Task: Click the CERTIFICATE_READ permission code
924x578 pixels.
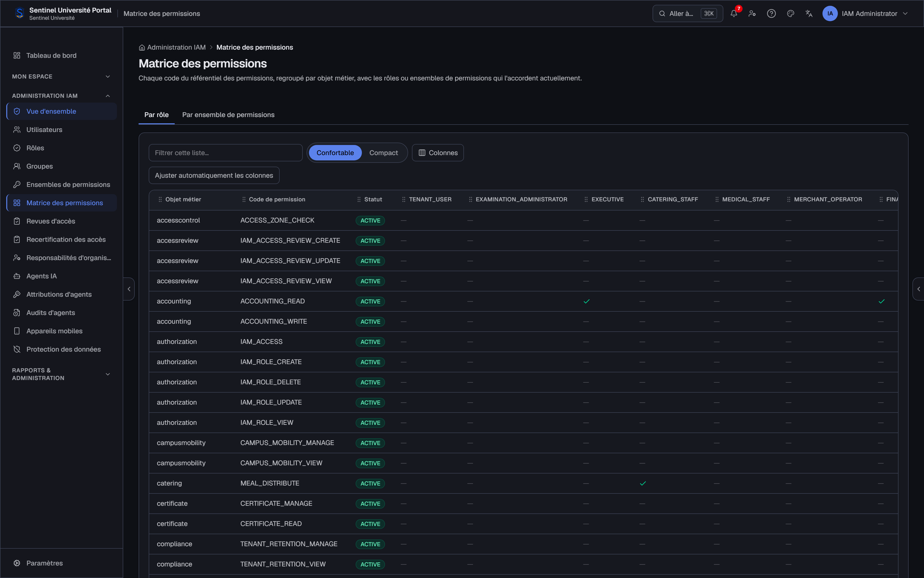Action: [271, 524]
